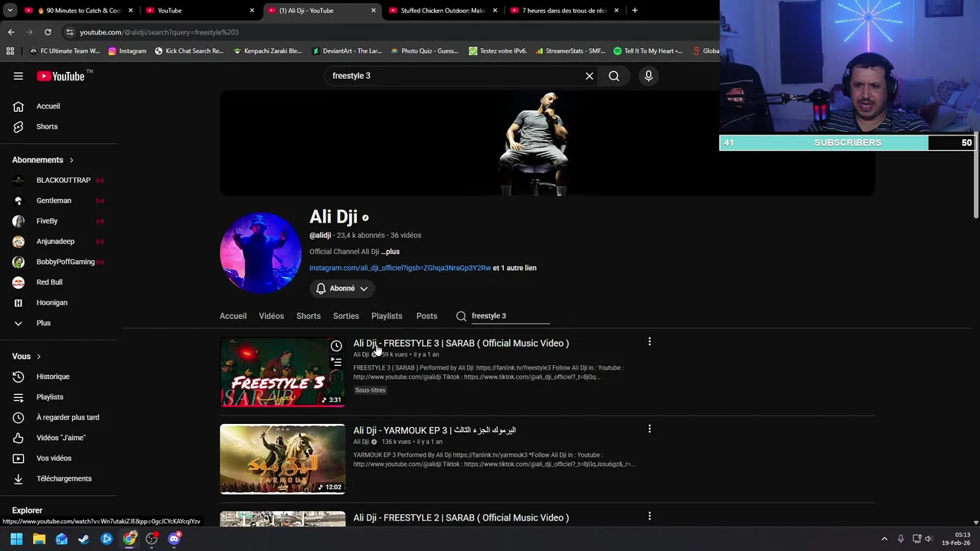980x551 pixels.
Task: Open the Abonné subscription dropdown
Action: 342,289
